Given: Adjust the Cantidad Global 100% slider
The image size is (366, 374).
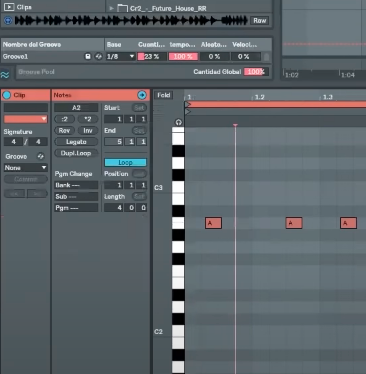Looking at the screenshot, I should [255, 72].
